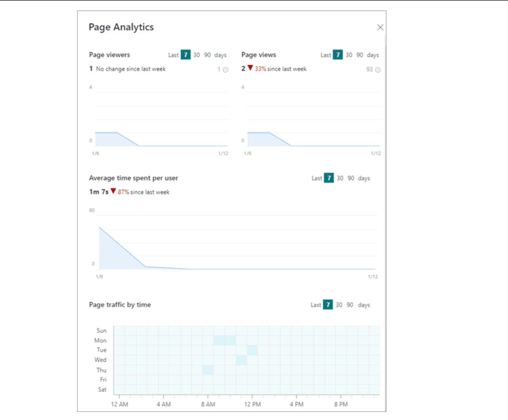The height and width of the screenshot is (420, 508).
Task: Click the 12 PM axis label
Action: pyautogui.click(x=252, y=405)
